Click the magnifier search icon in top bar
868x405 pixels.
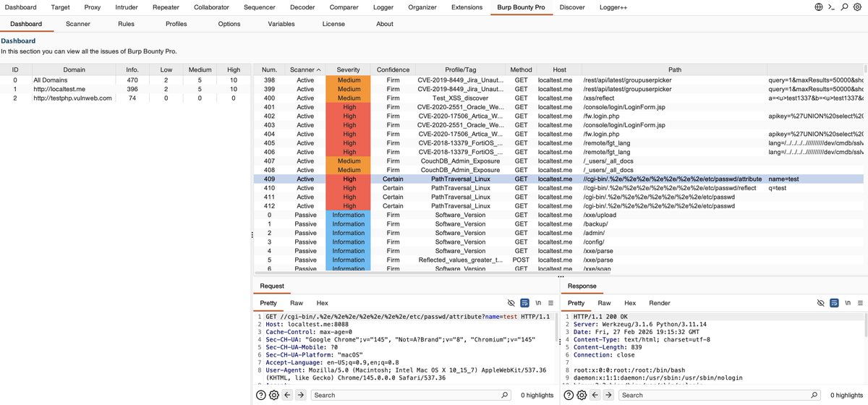(x=844, y=7)
